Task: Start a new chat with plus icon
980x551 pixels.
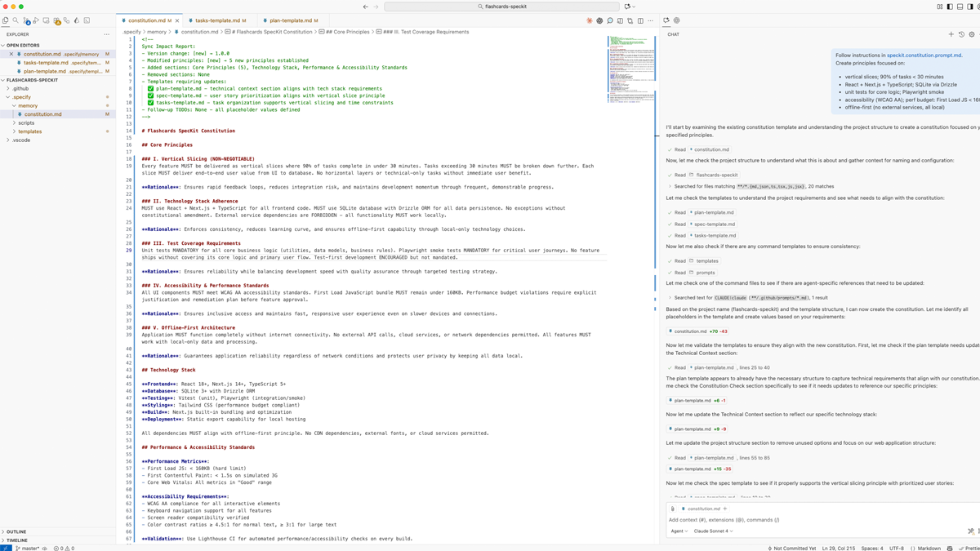Action: pyautogui.click(x=951, y=34)
